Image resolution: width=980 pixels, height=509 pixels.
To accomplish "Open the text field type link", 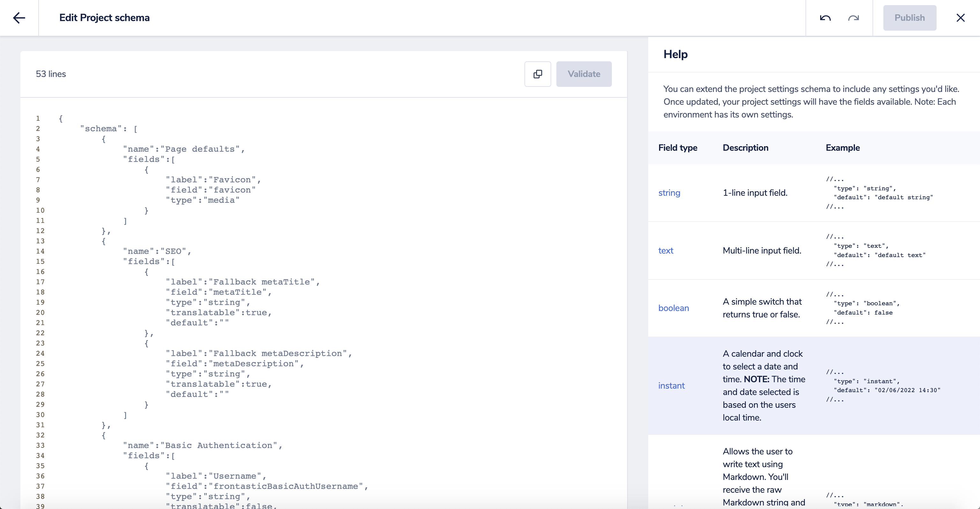I will pyautogui.click(x=666, y=250).
